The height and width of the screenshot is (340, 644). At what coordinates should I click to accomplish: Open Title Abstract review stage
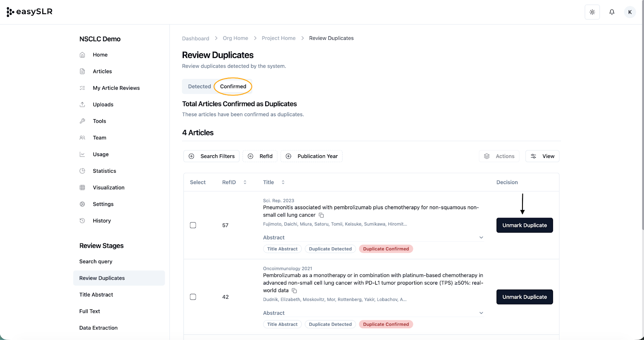(x=96, y=295)
